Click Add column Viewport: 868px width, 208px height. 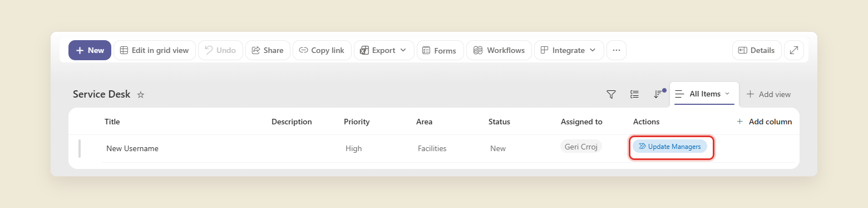point(764,122)
